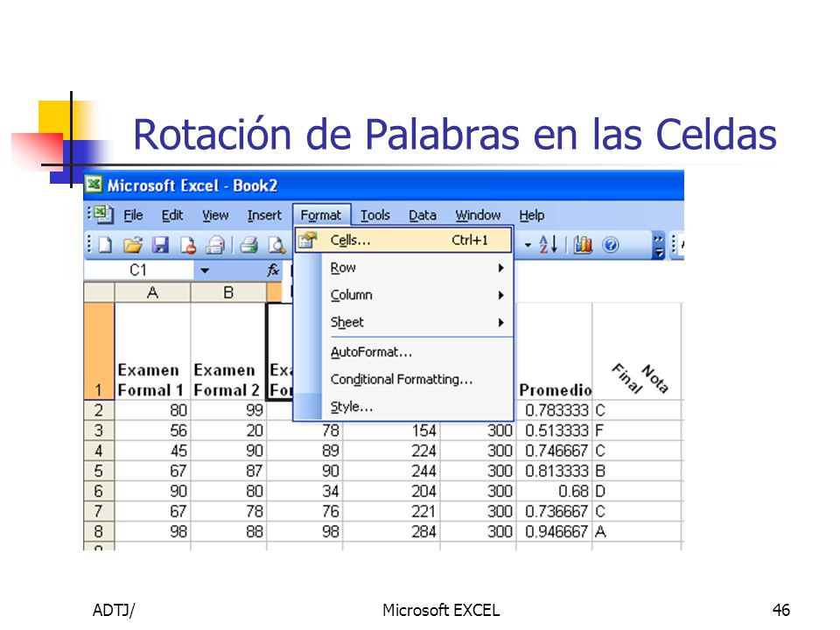This screenshot has height=630, width=840.
Task: Open the View menu
Action: click(x=215, y=215)
